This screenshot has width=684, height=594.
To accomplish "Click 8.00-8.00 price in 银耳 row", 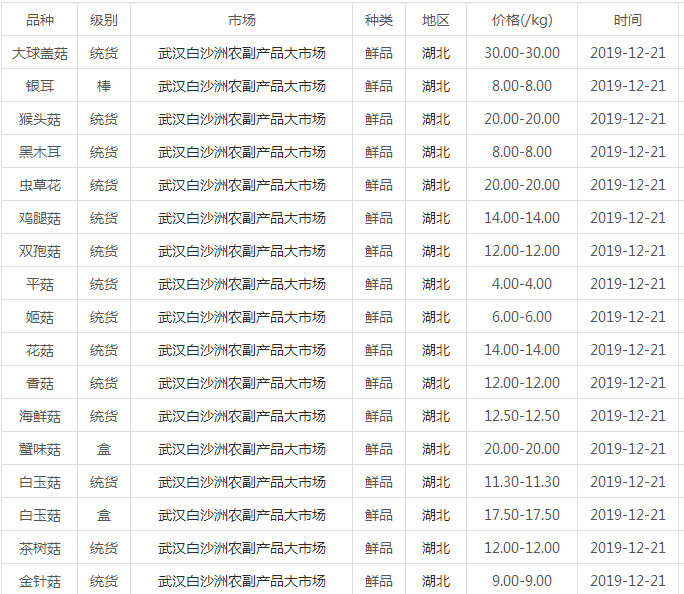I will 522,86.
